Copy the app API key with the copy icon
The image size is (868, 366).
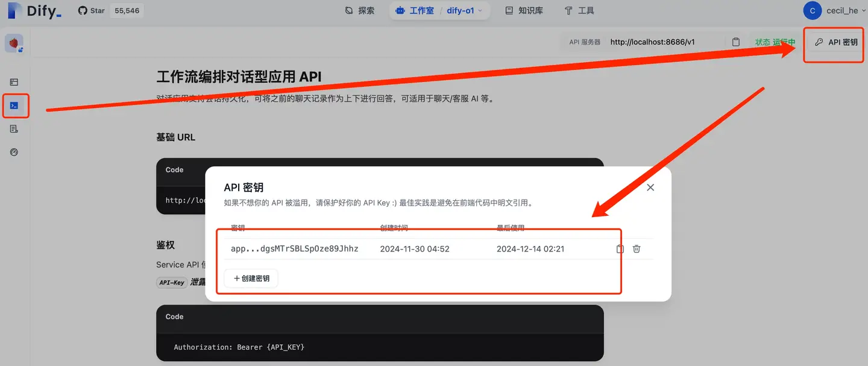(619, 248)
